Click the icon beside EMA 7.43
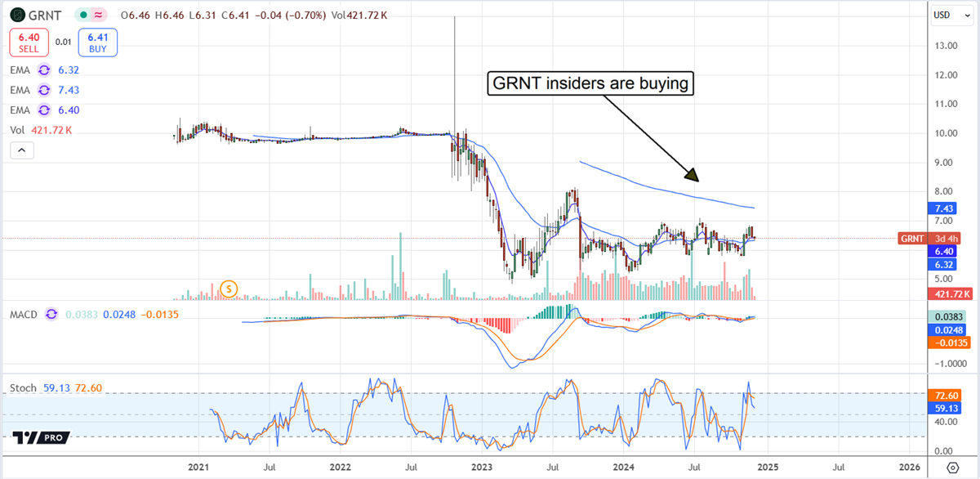 click(x=44, y=90)
